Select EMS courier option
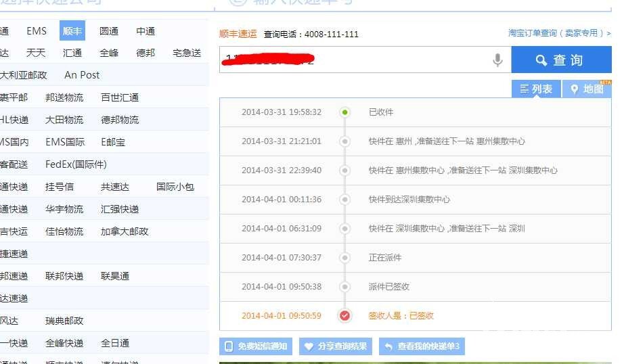 pos(37,31)
